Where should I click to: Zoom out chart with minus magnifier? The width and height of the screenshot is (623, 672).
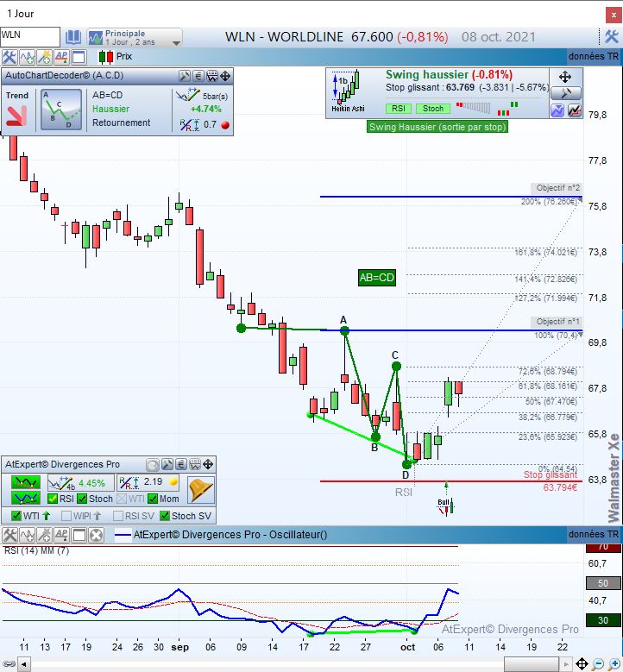599,664
